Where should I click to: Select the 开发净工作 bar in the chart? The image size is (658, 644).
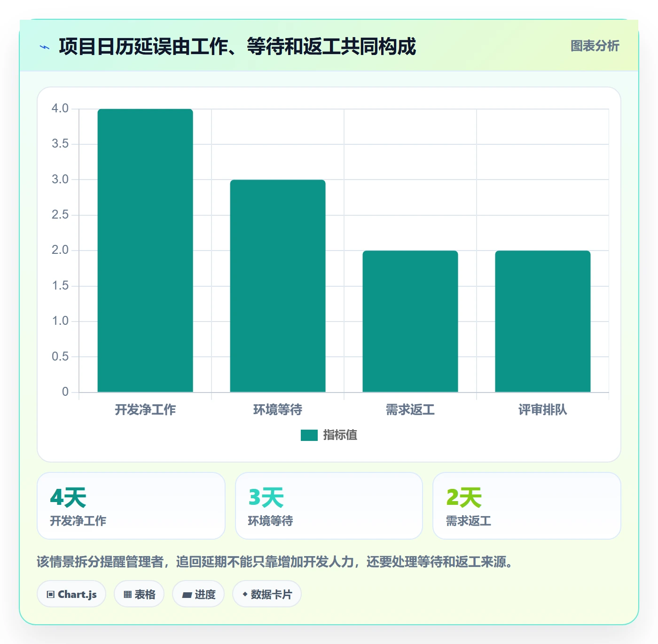click(x=145, y=251)
